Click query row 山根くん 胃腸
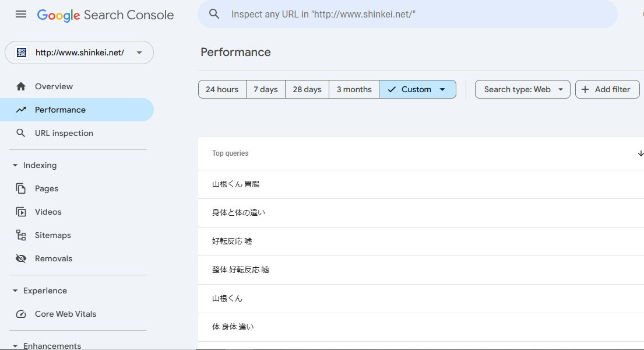Screen dimensions: 644x350 421,184
